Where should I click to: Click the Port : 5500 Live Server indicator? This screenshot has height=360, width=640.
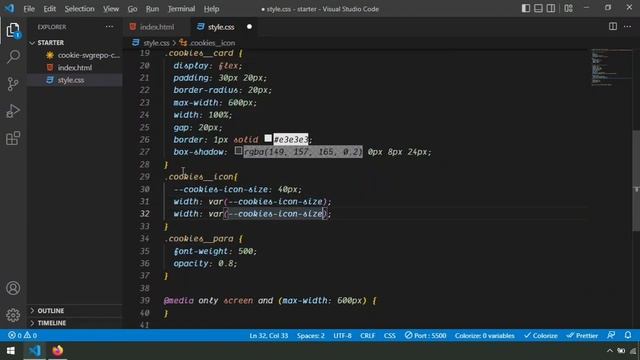425,336
